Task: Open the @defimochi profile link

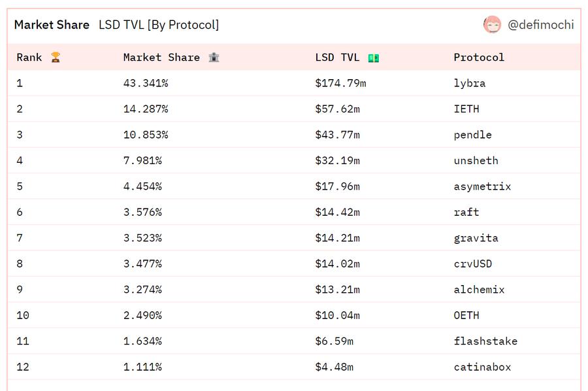Action: tap(540, 25)
